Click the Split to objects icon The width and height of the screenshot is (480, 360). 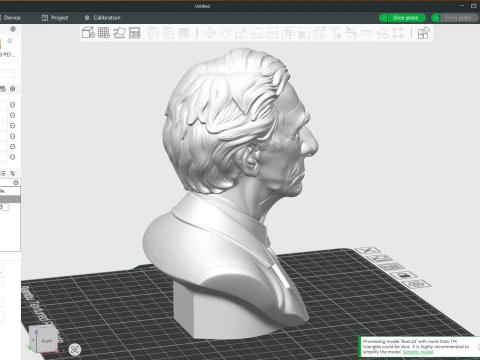coord(153,33)
